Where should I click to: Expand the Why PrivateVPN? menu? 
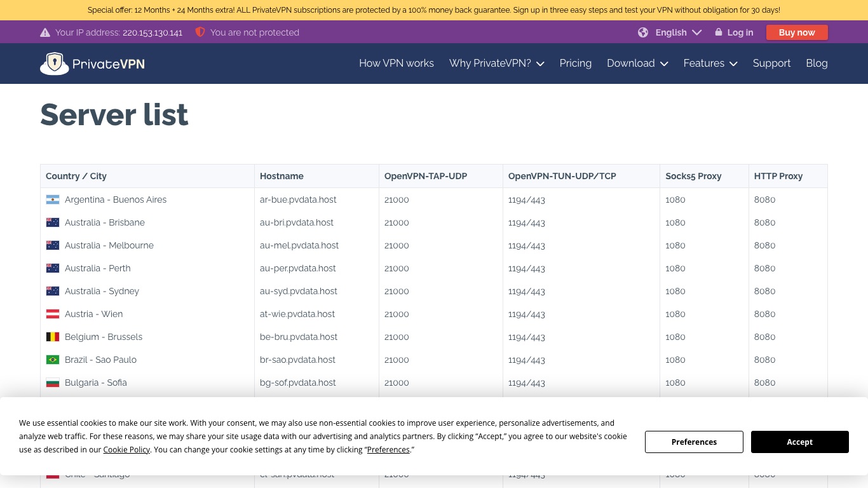496,64
